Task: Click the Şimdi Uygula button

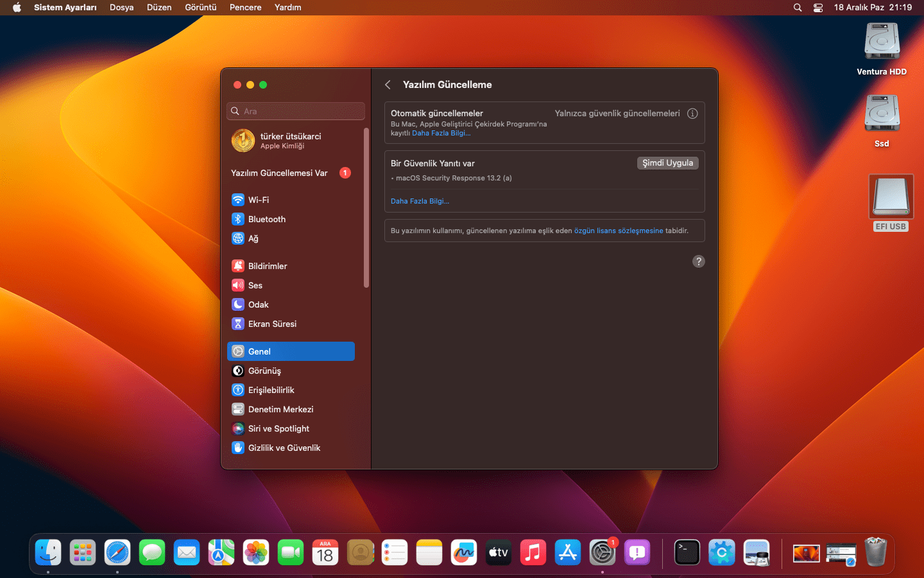Action: coord(667,163)
